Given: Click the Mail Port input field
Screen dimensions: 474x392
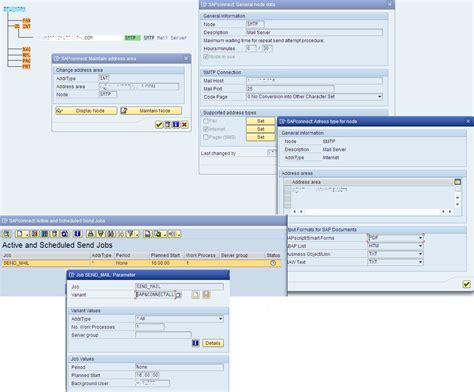Looking at the screenshot, I should (290, 89).
